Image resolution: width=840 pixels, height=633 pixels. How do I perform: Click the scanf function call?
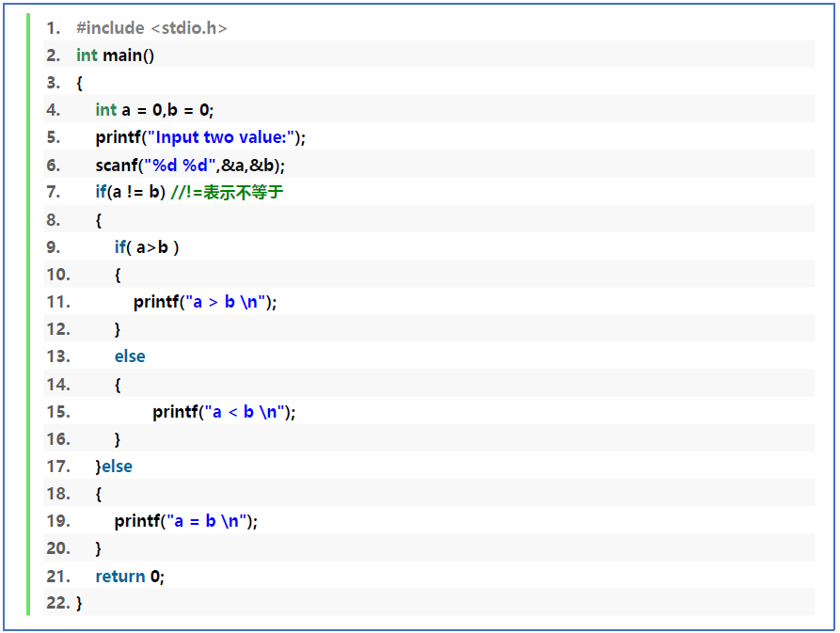(117, 165)
